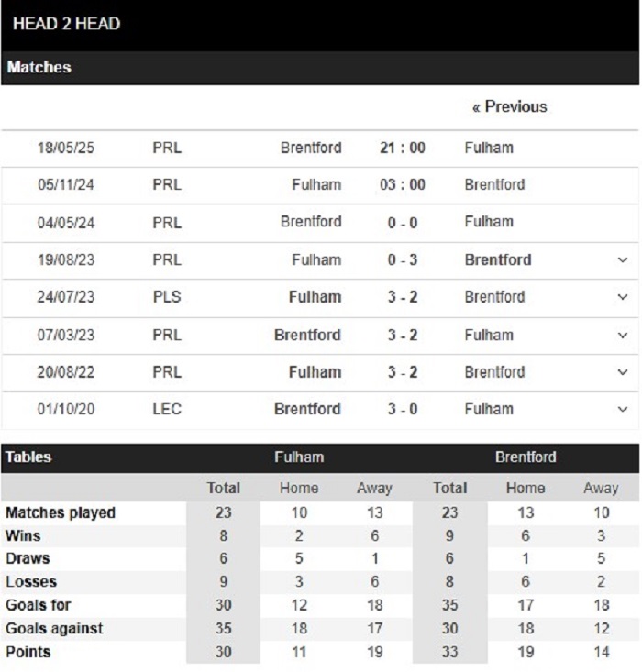642x672 pixels.
Task: Go to Previous matches link
Action: [509, 107]
